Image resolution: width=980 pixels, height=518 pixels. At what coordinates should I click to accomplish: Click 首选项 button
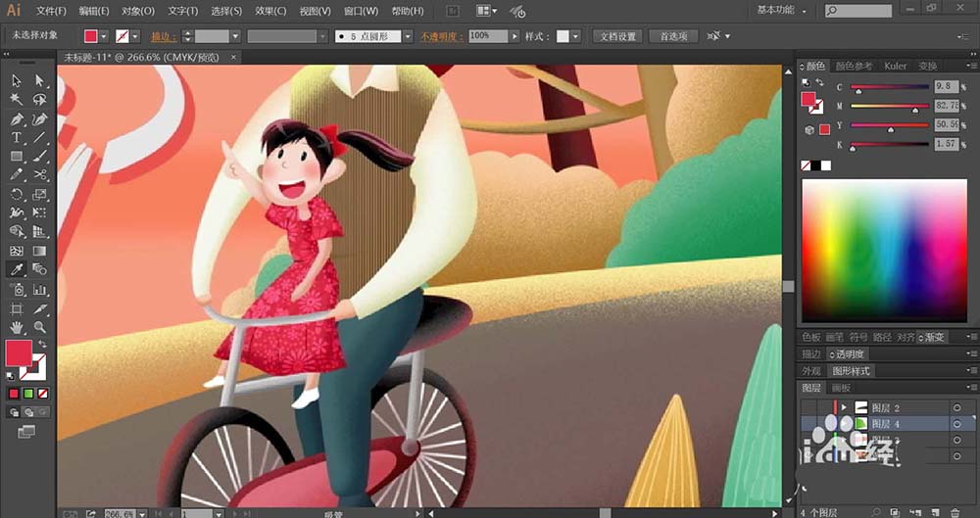(x=674, y=36)
